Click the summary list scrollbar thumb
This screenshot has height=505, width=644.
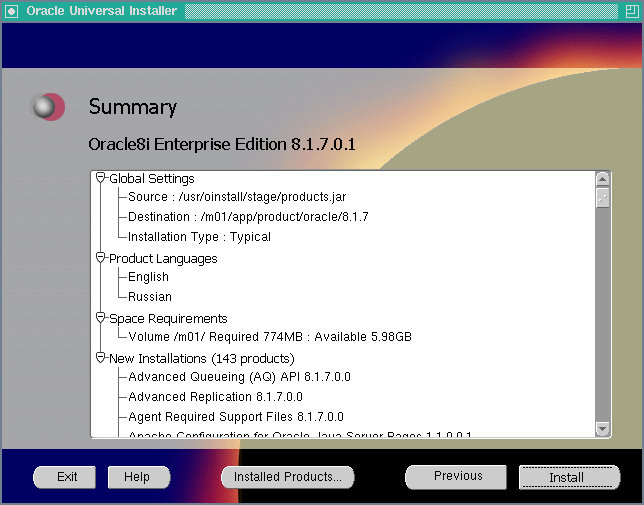[x=602, y=197]
